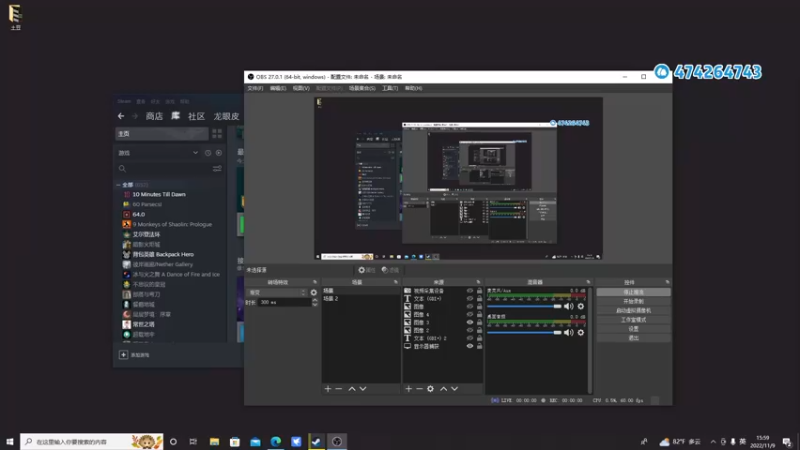Viewport: 800px width, 450px height.
Task: Open the 文件(F) menu in OBS
Action: click(255, 88)
